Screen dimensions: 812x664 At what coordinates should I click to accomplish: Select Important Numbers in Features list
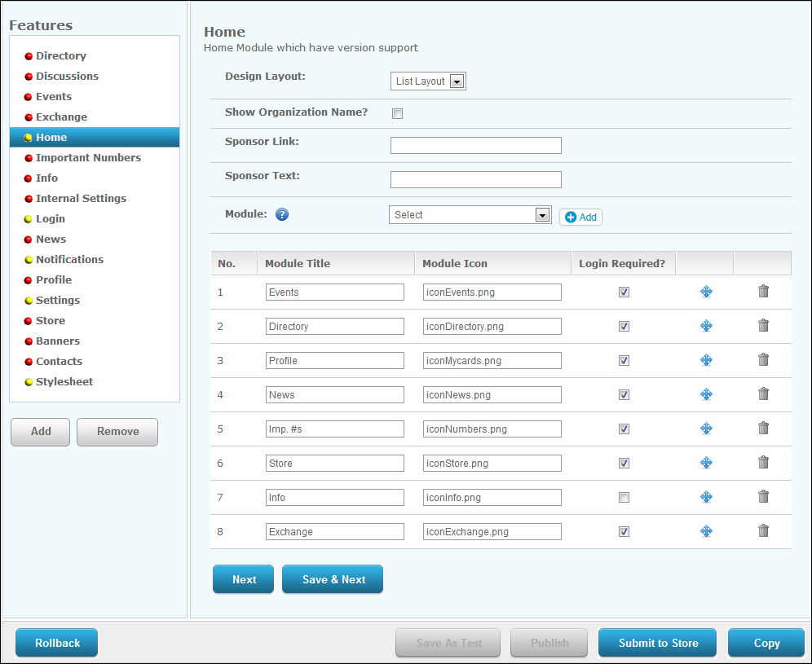88,157
